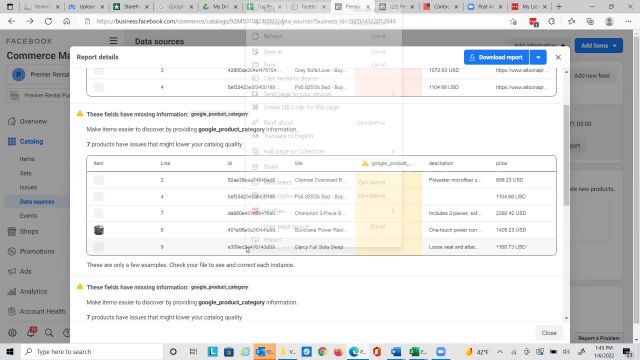Click the Promotions icon in sidebar

(12, 251)
